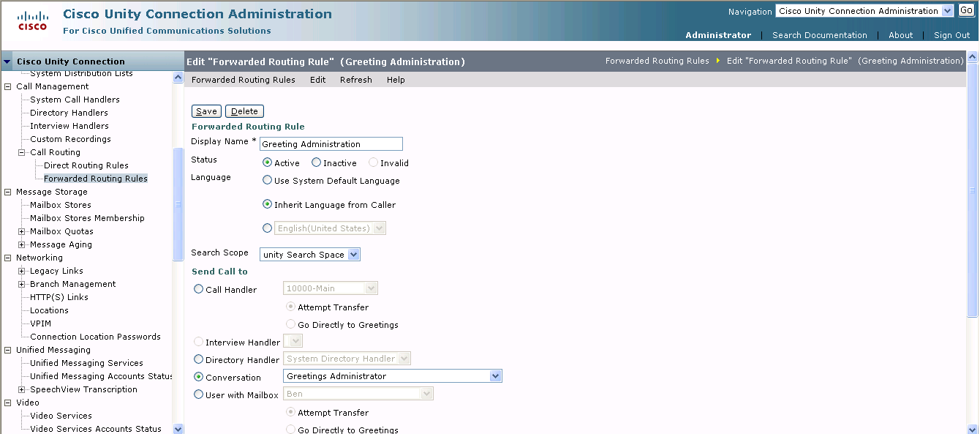Viewport: 980px width, 434px height.
Task: Expand the Mailbox Quotas tree node
Action: pyautogui.click(x=22, y=231)
